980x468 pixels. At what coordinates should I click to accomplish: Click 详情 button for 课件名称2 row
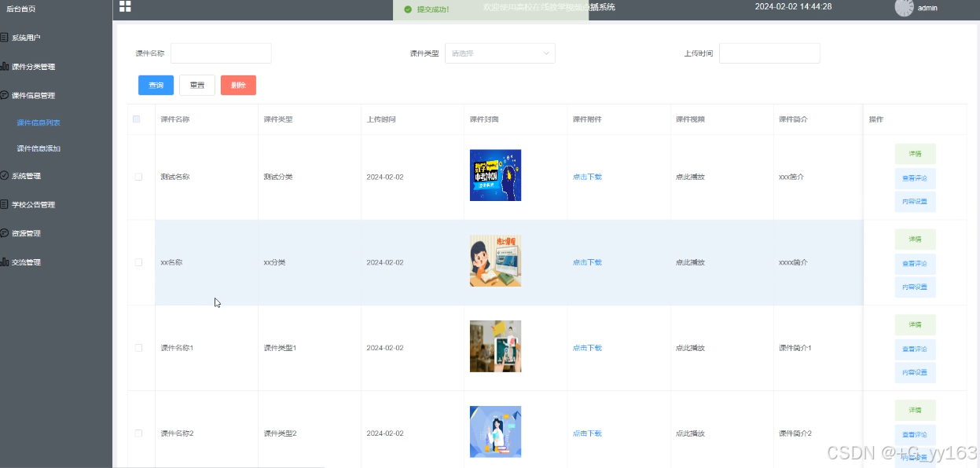coord(915,411)
